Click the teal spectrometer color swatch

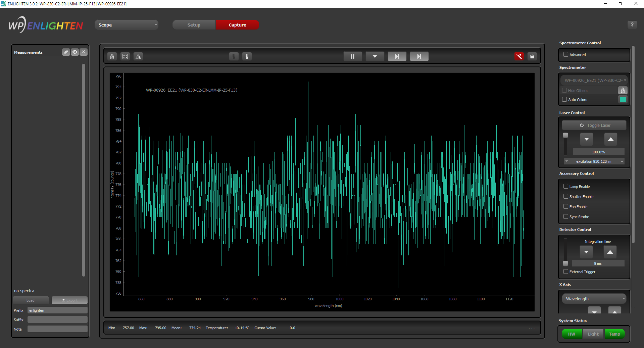[623, 99]
